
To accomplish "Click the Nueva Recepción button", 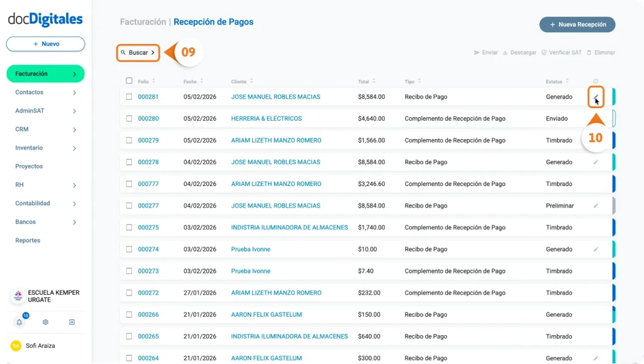I will click(577, 24).
